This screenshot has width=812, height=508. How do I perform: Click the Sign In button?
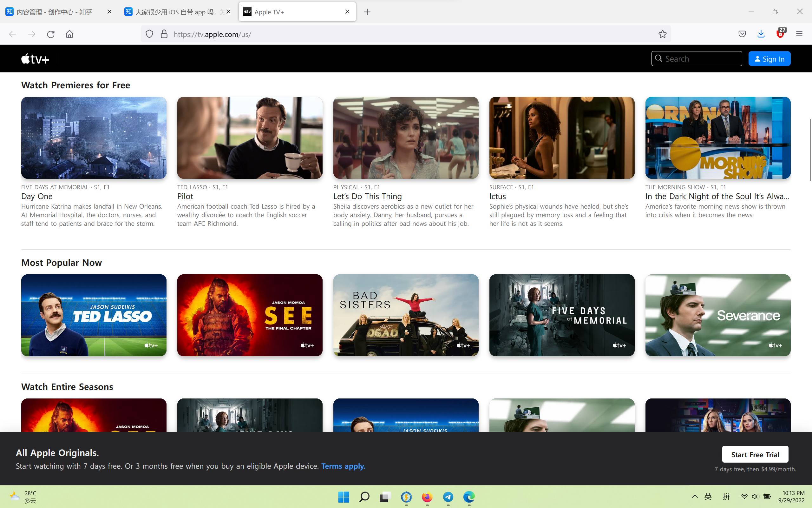[769, 59]
